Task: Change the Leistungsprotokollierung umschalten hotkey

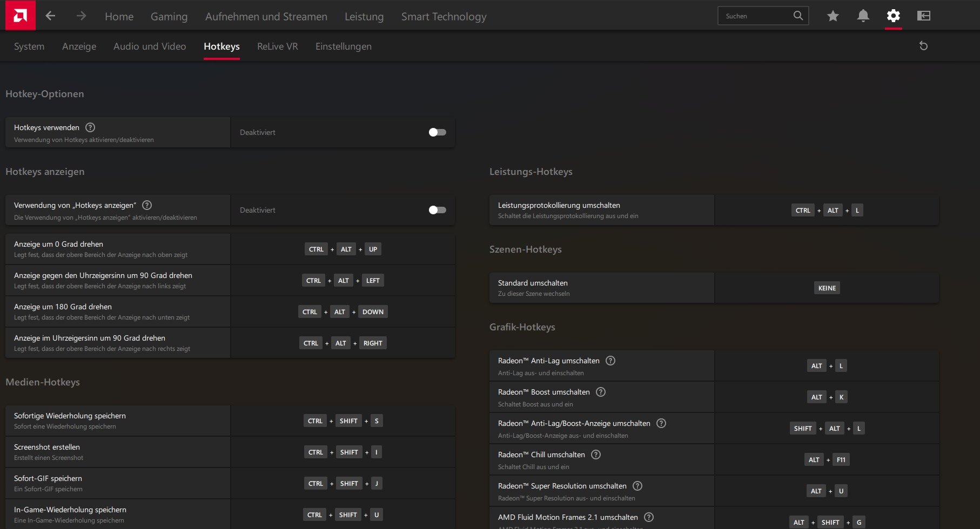Action: (827, 210)
